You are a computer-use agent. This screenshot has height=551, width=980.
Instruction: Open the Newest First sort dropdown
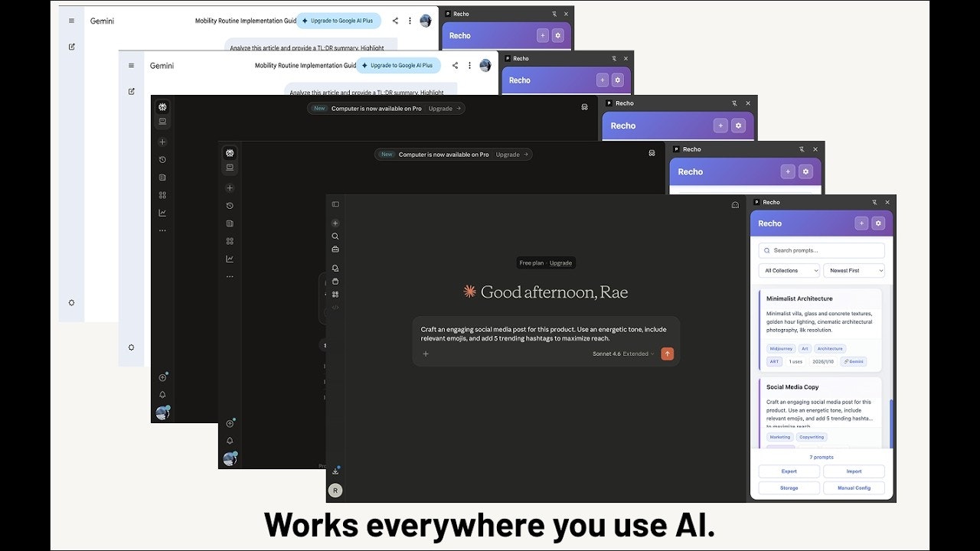click(x=854, y=270)
